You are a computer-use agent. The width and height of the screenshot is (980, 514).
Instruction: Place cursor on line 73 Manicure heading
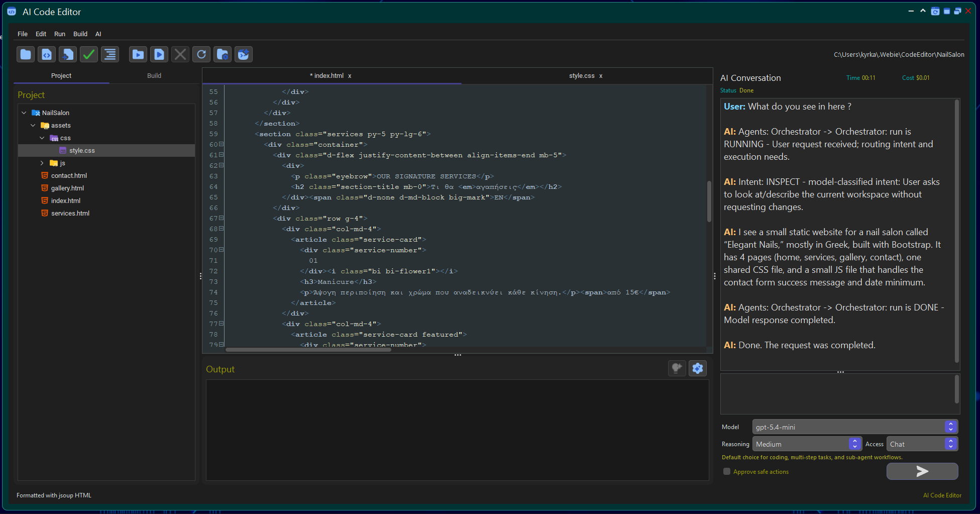tap(339, 282)
